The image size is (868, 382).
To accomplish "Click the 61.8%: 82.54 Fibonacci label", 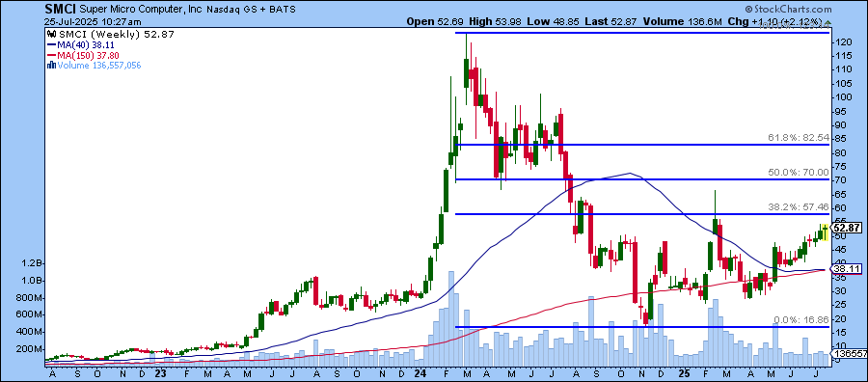I will click(x=798, y=138).
